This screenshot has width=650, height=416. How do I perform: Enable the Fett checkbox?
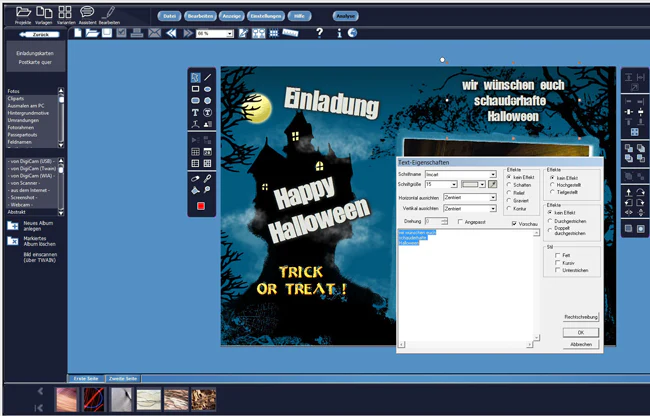point(558,255)
